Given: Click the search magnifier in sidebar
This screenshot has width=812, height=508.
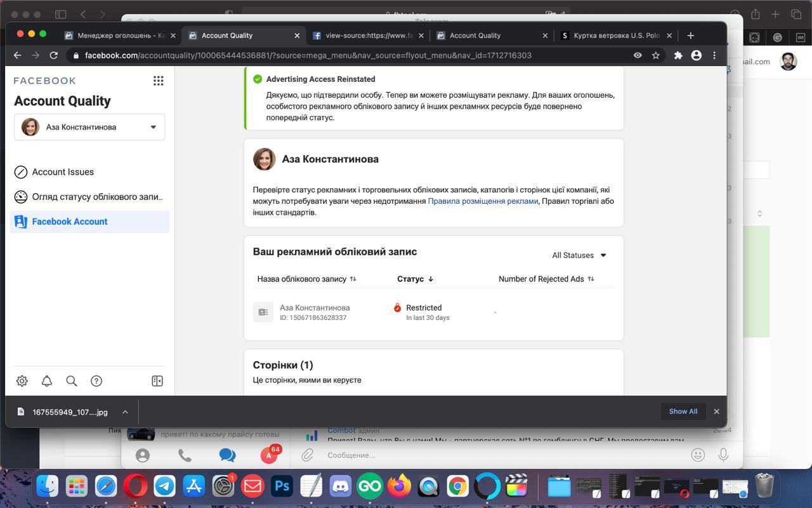Looking at the screenshot, I should point(72,381).
